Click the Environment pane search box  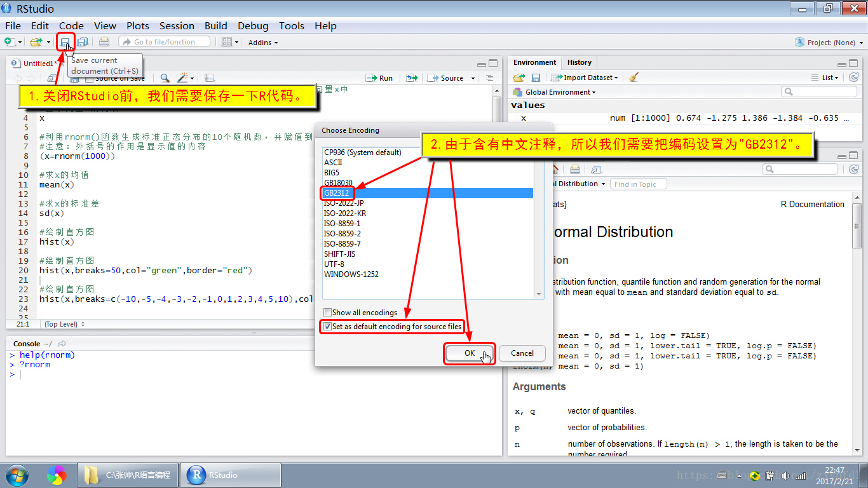pyautogui.click(x=820, y=92)
